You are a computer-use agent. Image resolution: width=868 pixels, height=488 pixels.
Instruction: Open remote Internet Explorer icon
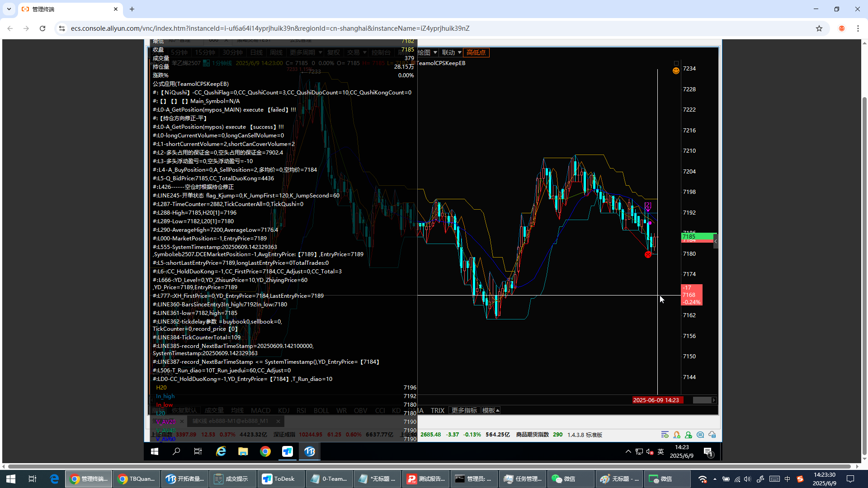pos(221,451)
